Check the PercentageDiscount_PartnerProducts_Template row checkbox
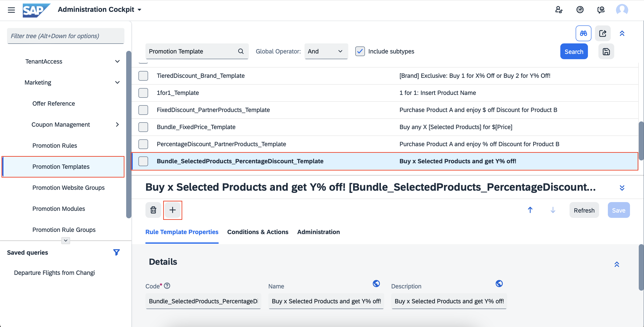644x327 pixels. coord(143,144)
